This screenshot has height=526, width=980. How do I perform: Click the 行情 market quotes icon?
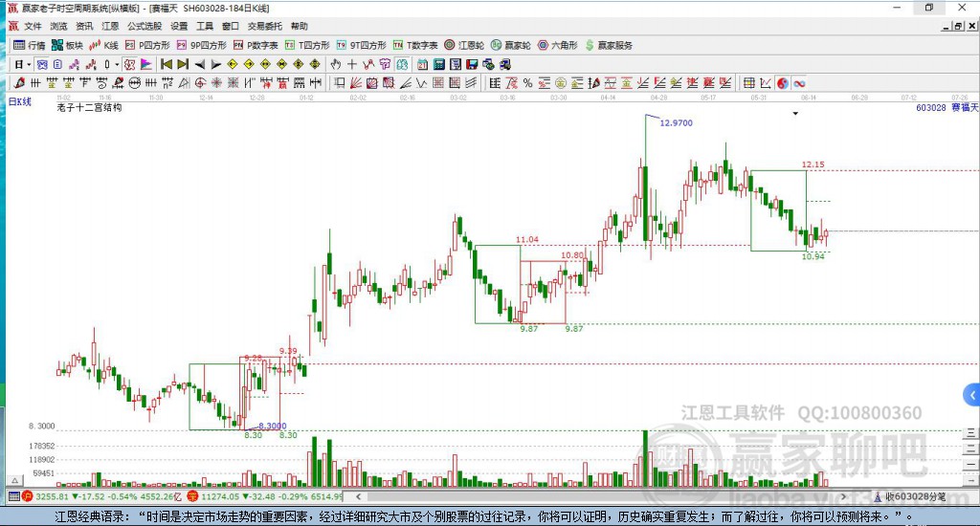pos(30,45)
